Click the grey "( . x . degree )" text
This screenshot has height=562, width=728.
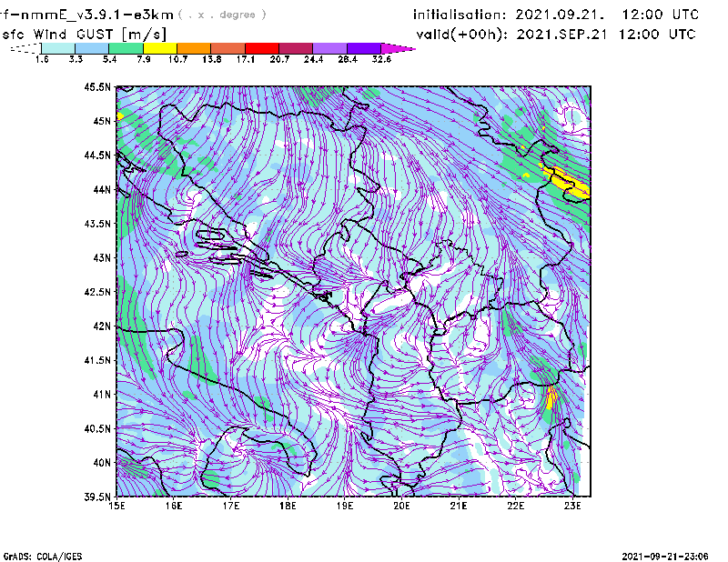[x=222, y=15]
